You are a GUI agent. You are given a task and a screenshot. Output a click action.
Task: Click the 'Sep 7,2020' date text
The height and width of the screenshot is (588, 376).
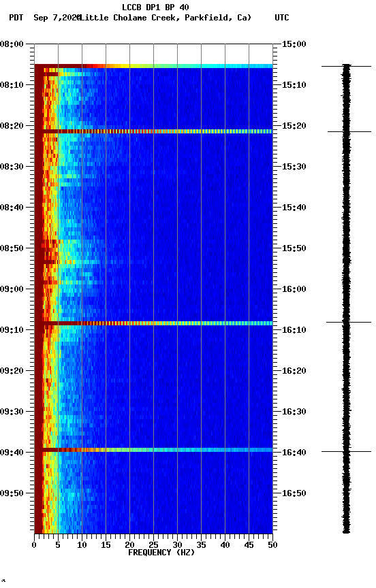57,18
